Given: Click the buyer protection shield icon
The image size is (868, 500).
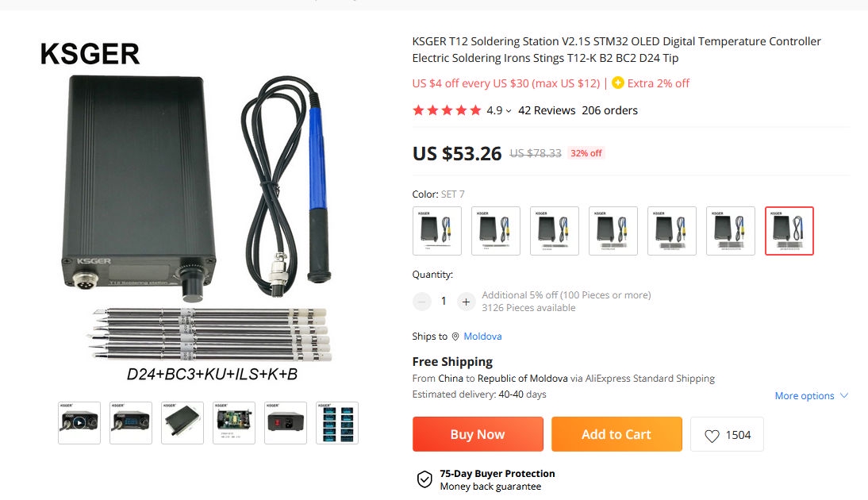Looking at the screenshot, I should pos(424,479).
